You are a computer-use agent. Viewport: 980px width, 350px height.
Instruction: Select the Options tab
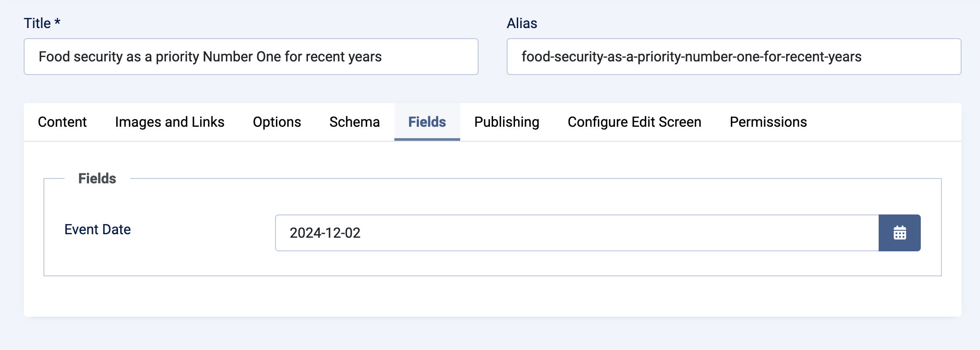(276, 122)
